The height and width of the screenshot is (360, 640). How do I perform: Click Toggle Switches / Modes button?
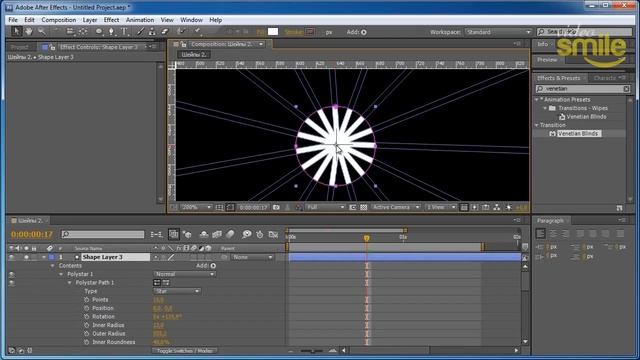pos(185,351)
